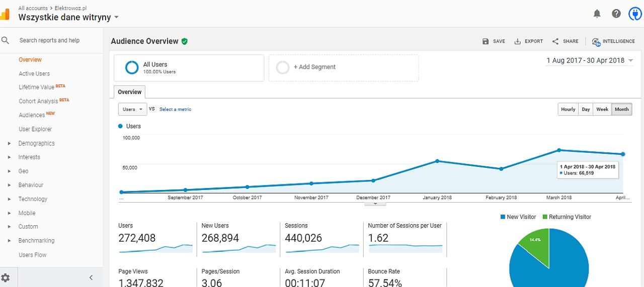Click Number of Sessions per User 1.62
Image resolution: width=644 pixels, height=287 pixels.
(x=378, y=238)
